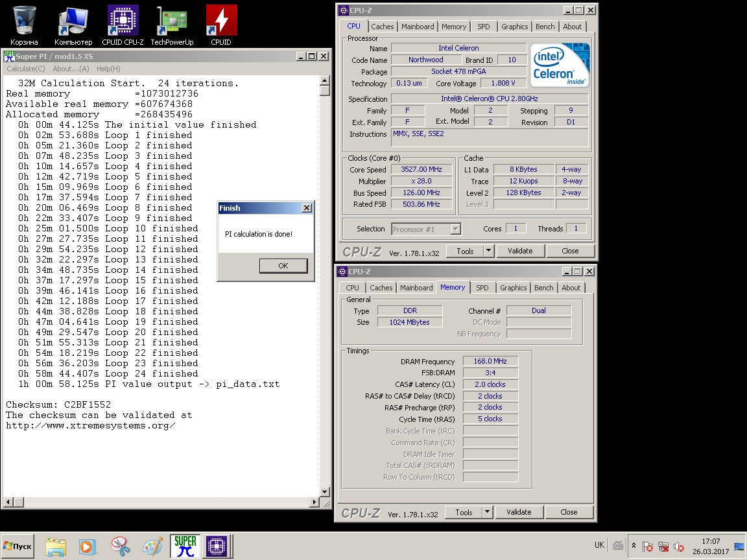Launch TechPowerUp desktop shortcut
This screenshot has width=747, height=560.
172,25
